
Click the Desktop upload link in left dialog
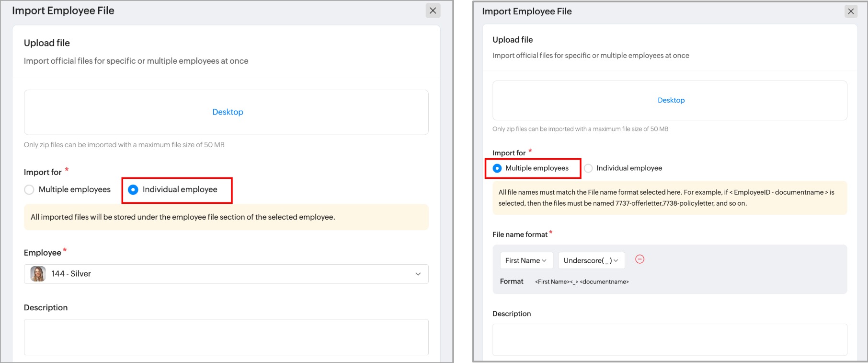coord(228,112)
